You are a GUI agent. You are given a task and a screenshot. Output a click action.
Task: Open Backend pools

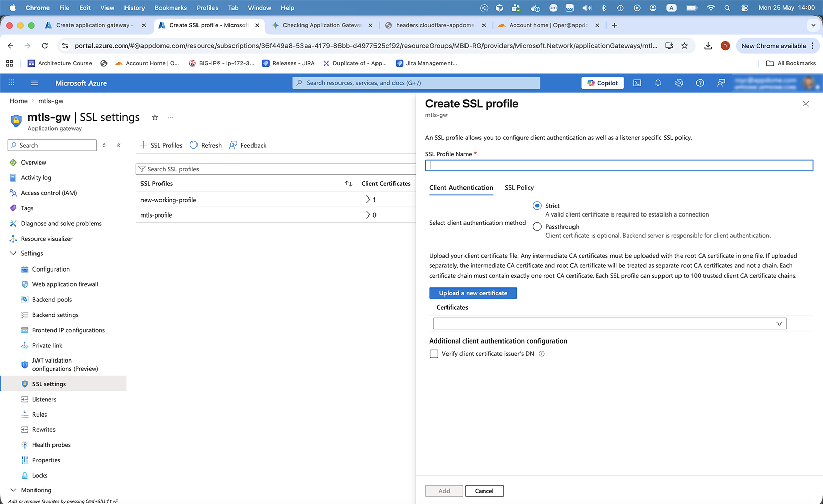click(52, 300)
